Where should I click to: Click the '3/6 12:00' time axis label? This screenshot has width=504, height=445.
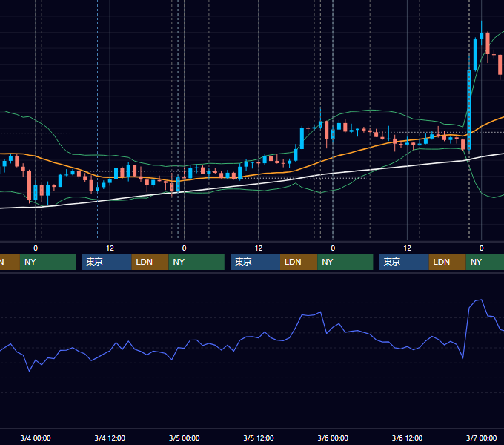[x=407, y=438]
